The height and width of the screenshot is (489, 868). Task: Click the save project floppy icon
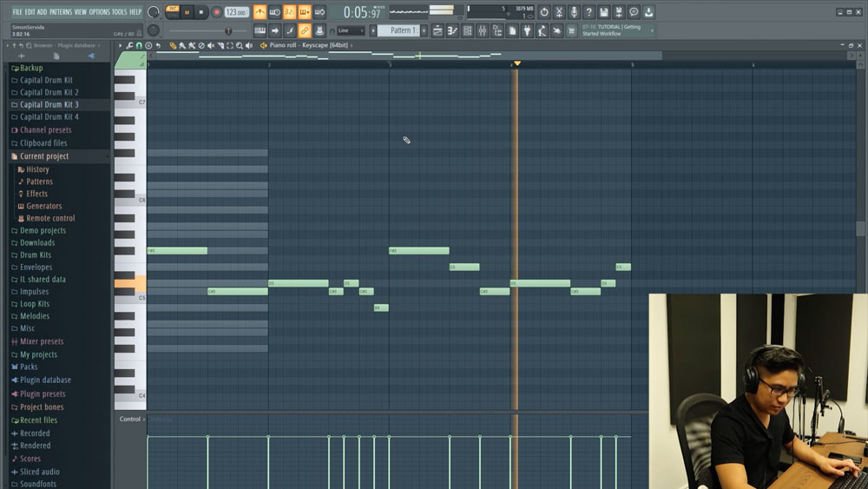coord(603,12)
